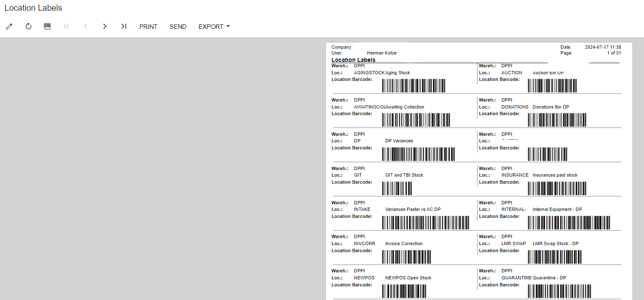This screenshot has width=644, height=300.
Task: Print the report with PRINT
Action: (x=148, y=26)
